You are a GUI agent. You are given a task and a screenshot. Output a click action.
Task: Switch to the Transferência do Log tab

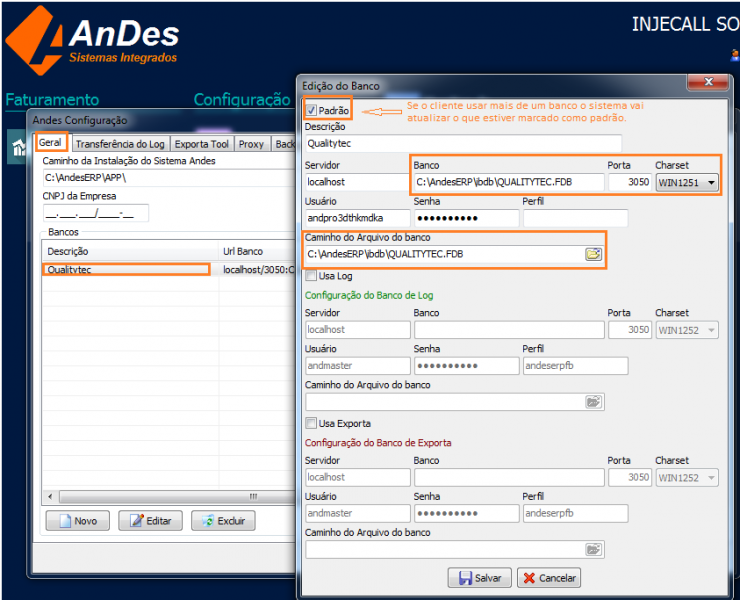pyautogui.click(x=120, y=144)
